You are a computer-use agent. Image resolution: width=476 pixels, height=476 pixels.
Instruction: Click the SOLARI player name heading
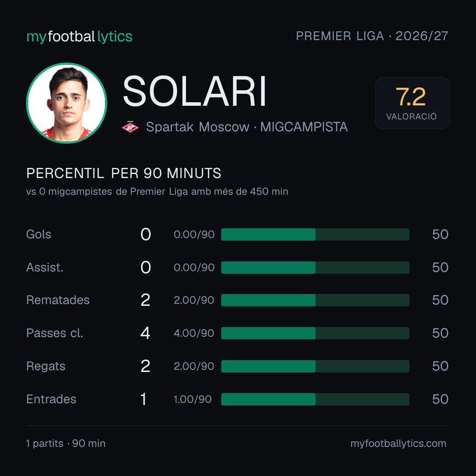tap(195, 91)
